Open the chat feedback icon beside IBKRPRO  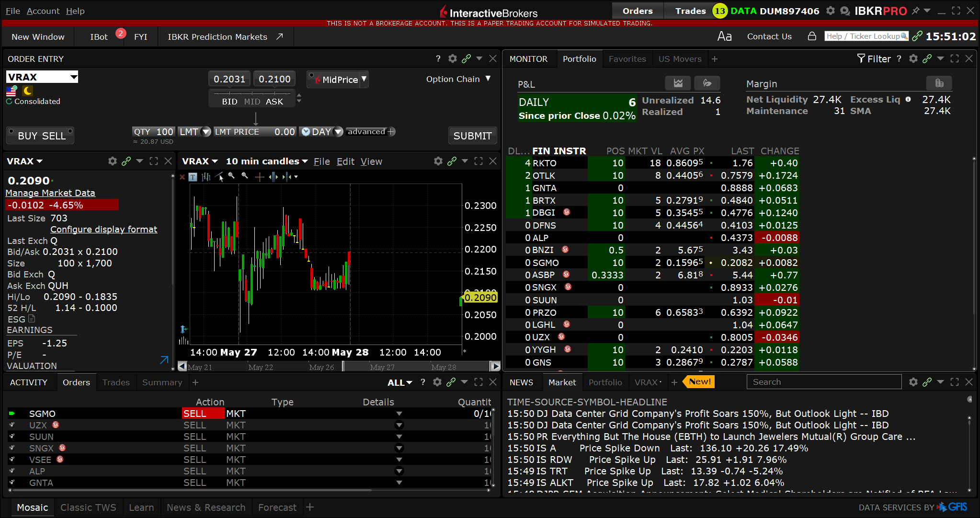845,11
